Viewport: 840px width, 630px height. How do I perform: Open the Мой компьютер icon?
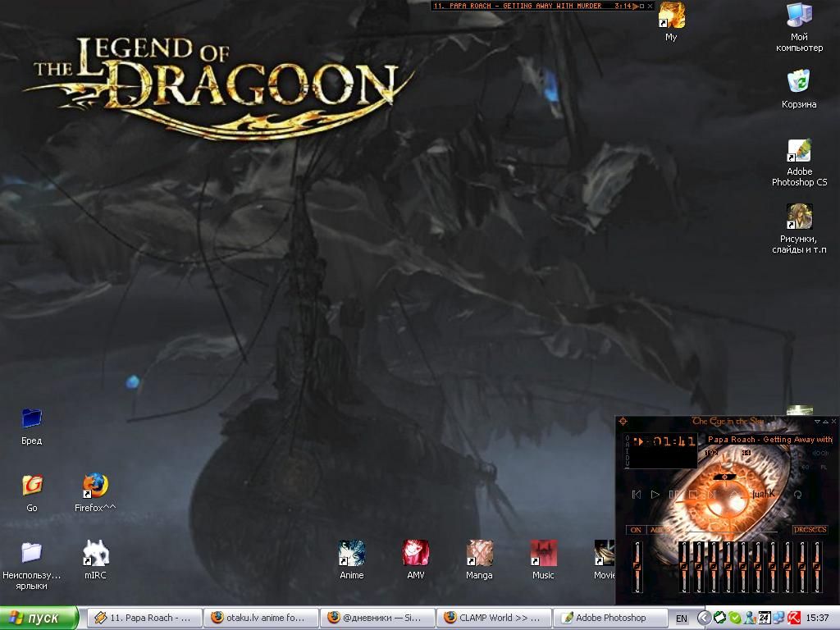point(799,27)
